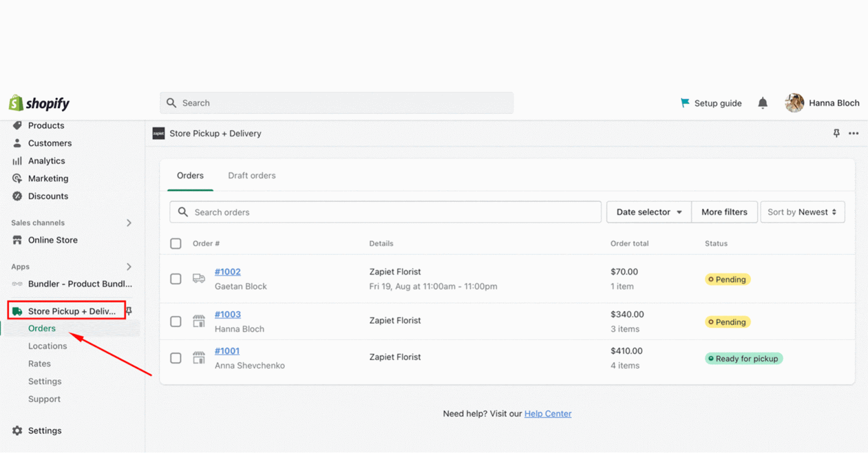Click the Pending badge on order #1002
Screen dimensions: 868x453
pyautogui.click(x=727, y=279)
